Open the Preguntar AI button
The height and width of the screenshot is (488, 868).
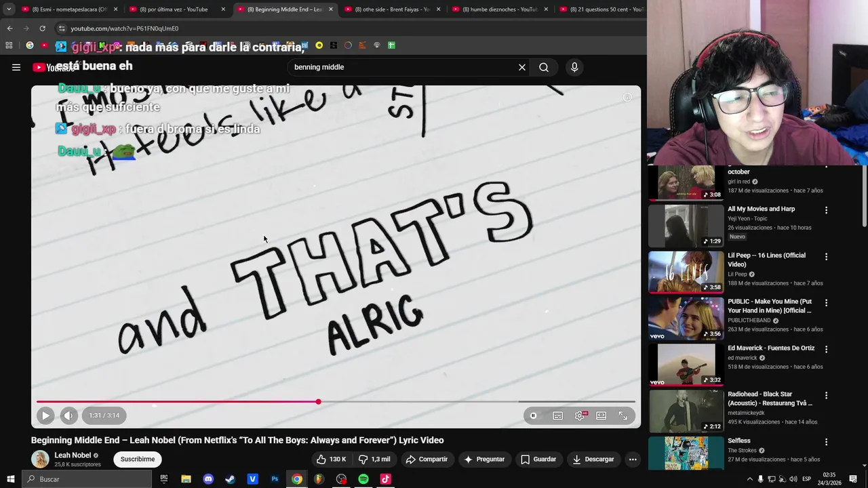click(x=484, y=460)
